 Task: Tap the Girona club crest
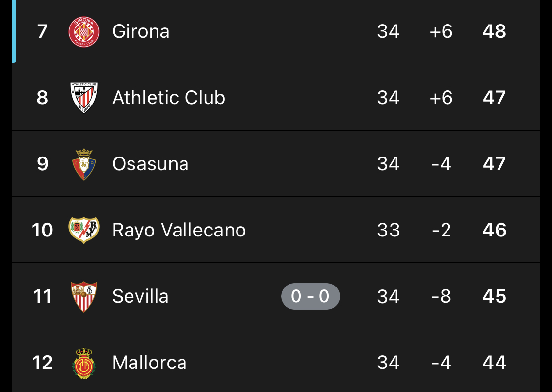point(84,32)
